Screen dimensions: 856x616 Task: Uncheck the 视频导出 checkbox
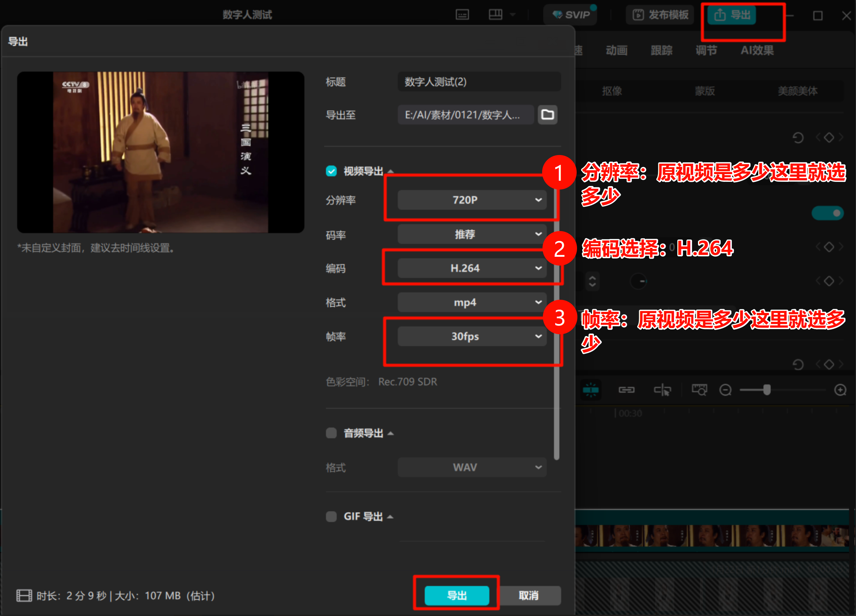pyautogui.click(x=331, y=171)
